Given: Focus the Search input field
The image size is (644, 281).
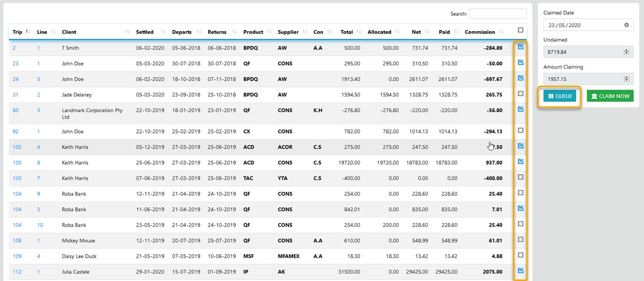Looking at the screenshot, I should coord(498,14).
